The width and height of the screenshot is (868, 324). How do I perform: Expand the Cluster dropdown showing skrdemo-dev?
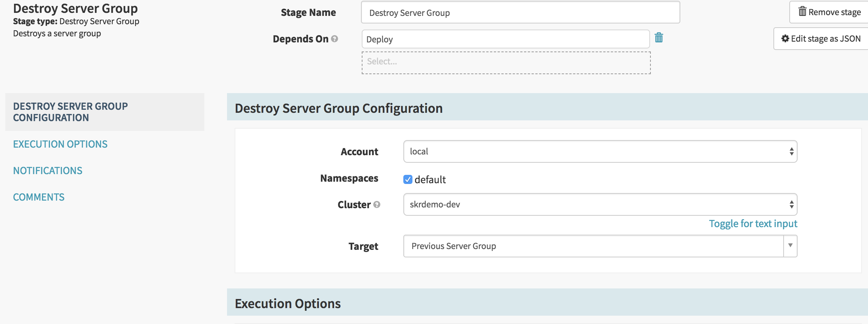click(600, 204)
